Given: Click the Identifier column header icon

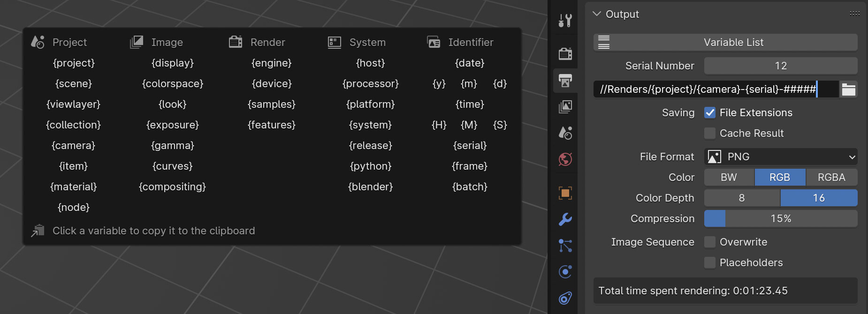Looking at the screenshot, I should (434, 42).
